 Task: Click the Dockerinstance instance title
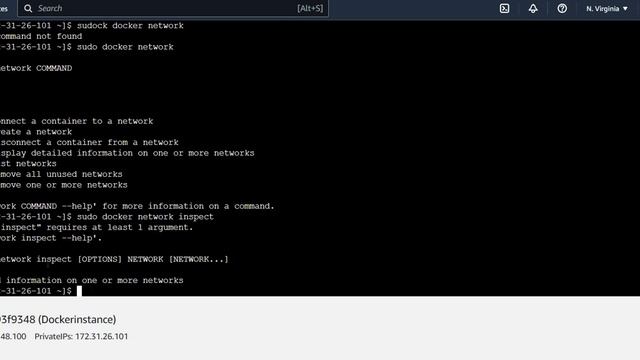58,319
